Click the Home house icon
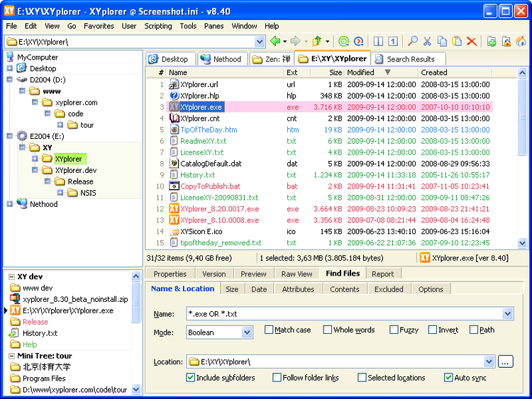Screen dimensions: 532x399 tap(521, 41)
